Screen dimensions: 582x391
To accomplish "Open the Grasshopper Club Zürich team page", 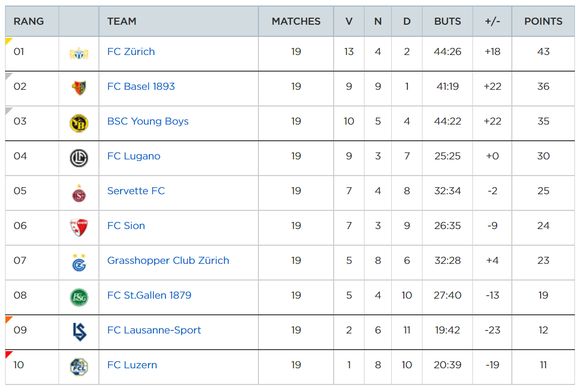I will [168, 260].
